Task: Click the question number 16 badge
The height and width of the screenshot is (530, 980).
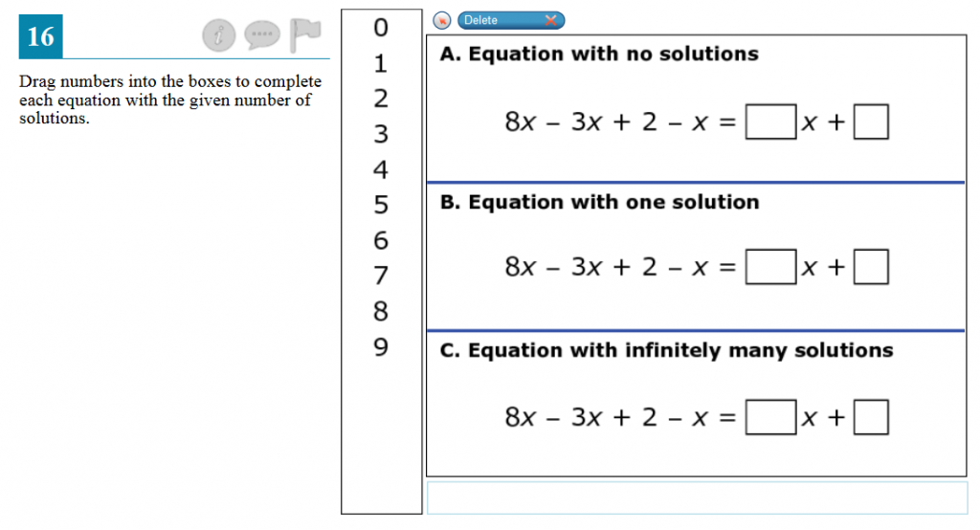Action: [40, 37]
